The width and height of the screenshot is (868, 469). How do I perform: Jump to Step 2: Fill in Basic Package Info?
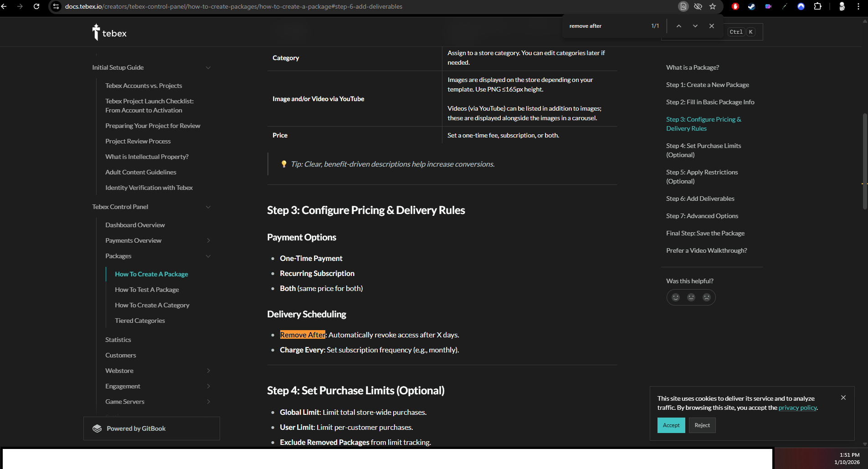click(710, 102)
